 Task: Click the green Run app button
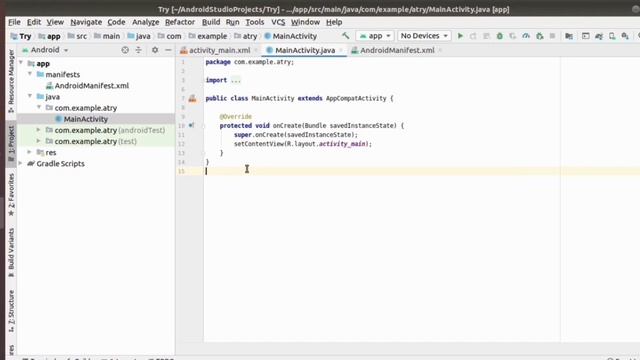460,36
